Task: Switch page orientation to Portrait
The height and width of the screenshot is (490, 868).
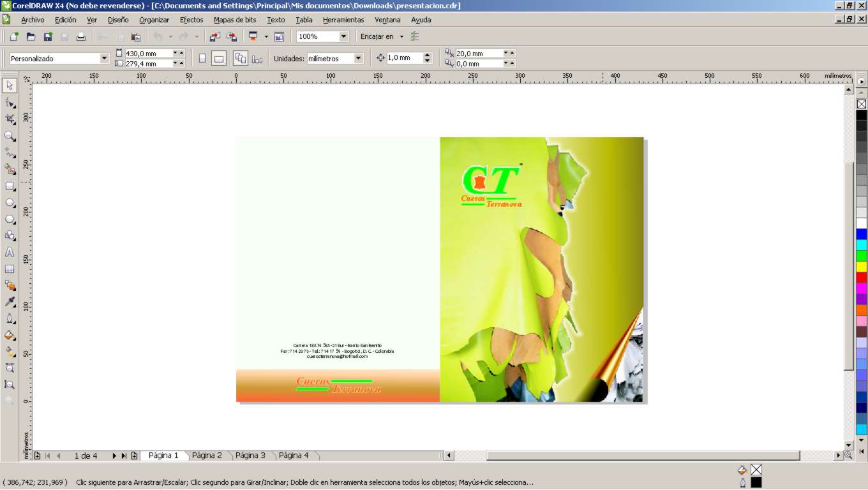Action: [x=202, y=59]
